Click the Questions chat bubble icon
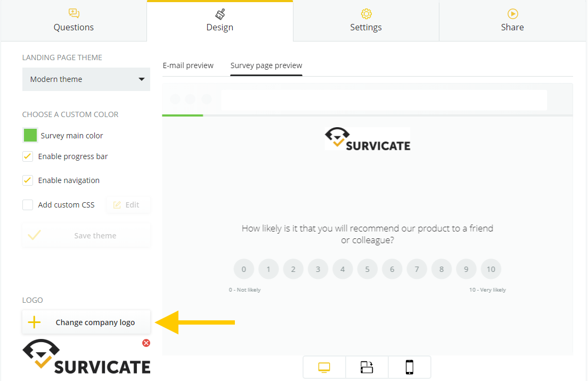 coord(74,13)
